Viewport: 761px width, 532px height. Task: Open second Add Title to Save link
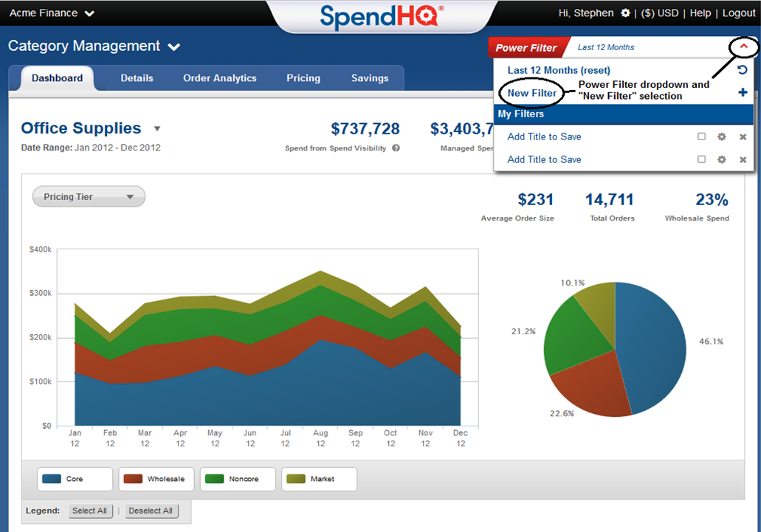pyautogui.click(x=544, y=159)
